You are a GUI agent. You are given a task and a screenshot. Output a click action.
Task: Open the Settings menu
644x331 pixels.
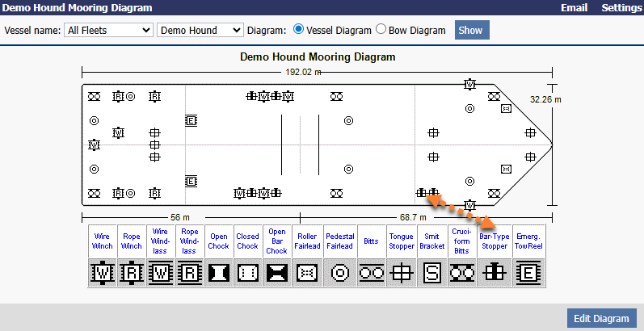[621, 8]
